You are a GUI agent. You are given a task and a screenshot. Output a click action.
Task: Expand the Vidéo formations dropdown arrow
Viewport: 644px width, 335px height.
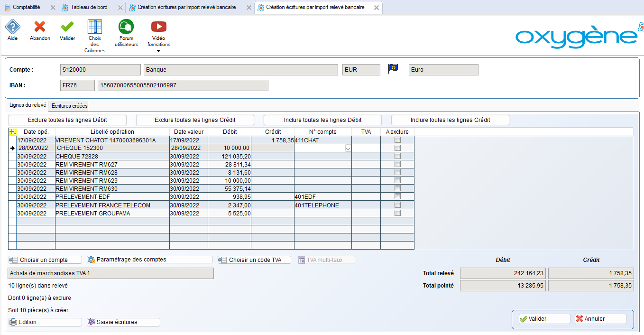tap(158, 51)
